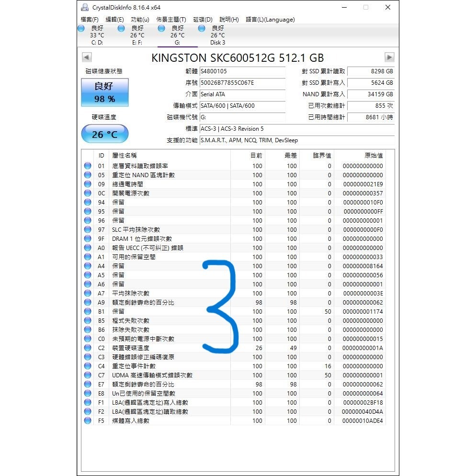Select the C: D: disk status orb
The width and height of the screenshot is (476, 476).
(x=81, y=28)
